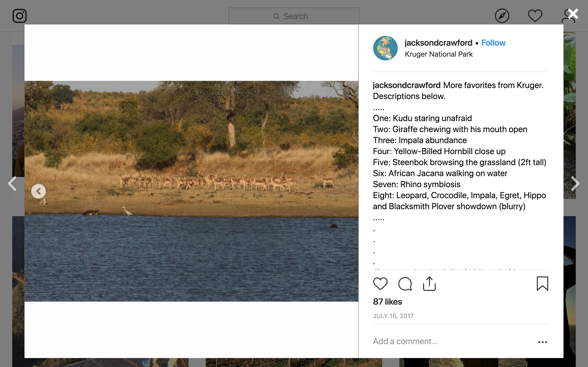The image size is (588, 367).
Task: Open jacksondcrawford profile avatar
Action: click(x=385, y=48)
